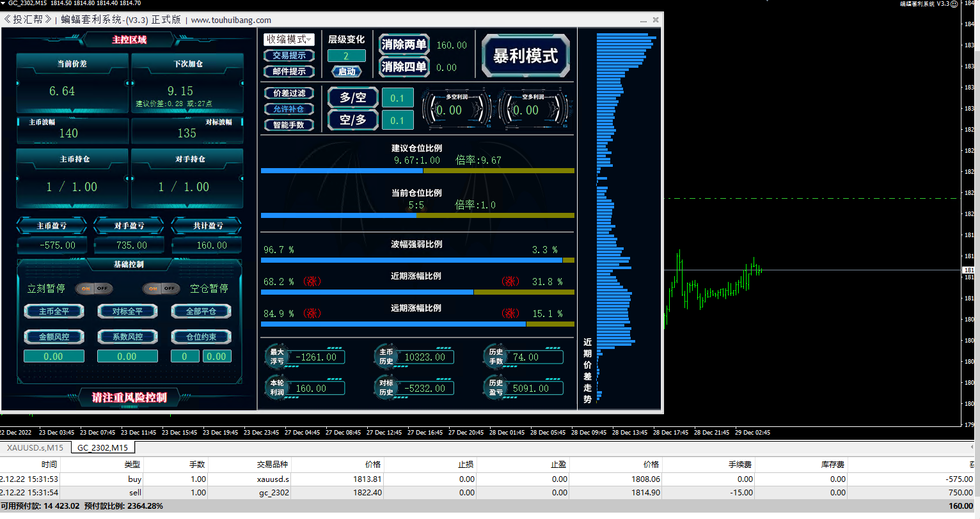Viewport: 980px width, 519px height.
Task: Click the 最大浮亏 round badge icon
Action: tap(276, 357)
